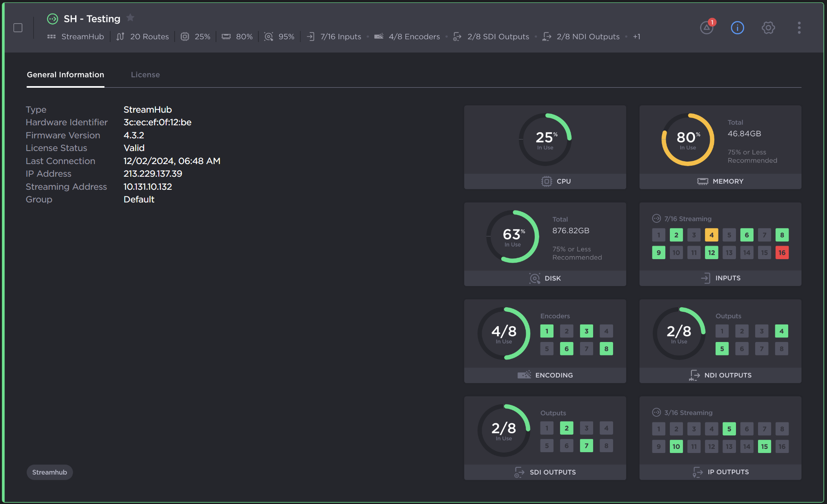The image size is (827, 504).
Task: Select green IP output square 15
Action: point(765,446)
